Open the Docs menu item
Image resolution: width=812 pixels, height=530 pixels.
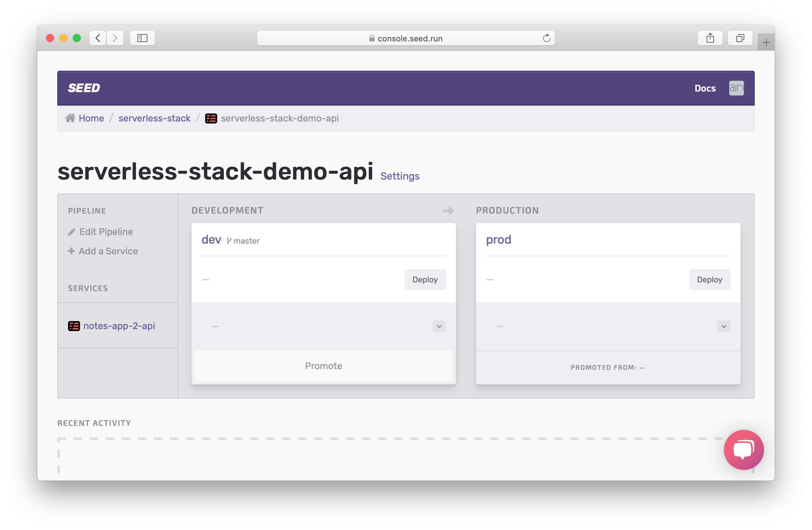click(x=705, y=88)
